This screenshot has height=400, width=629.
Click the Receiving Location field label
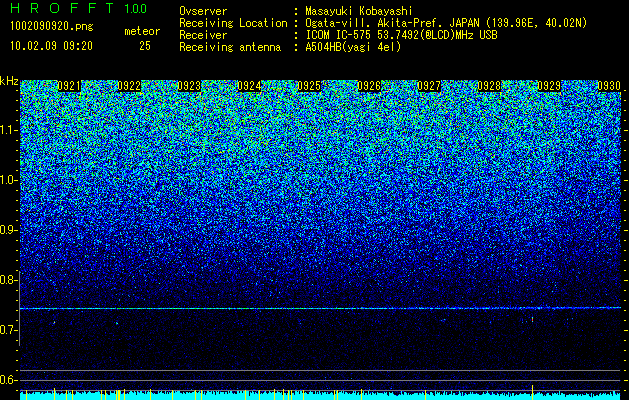point(233,23)
